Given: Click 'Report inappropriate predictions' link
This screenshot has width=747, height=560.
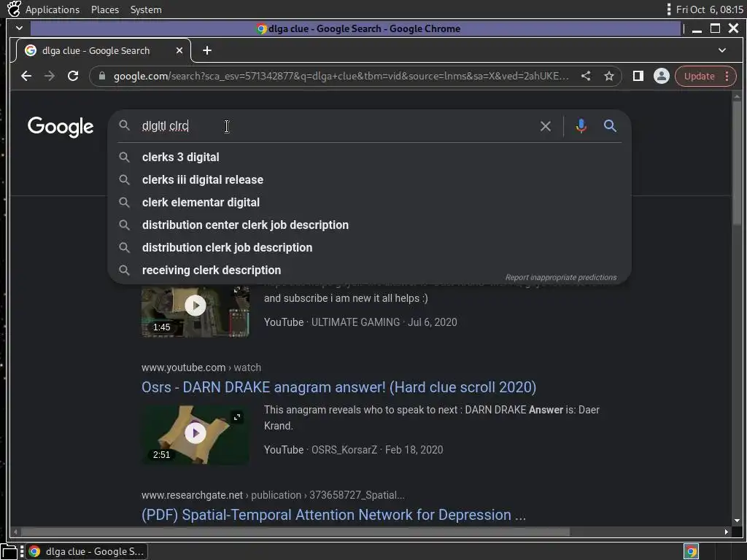Looking at the screenshot, I should (x=561, y=277).
